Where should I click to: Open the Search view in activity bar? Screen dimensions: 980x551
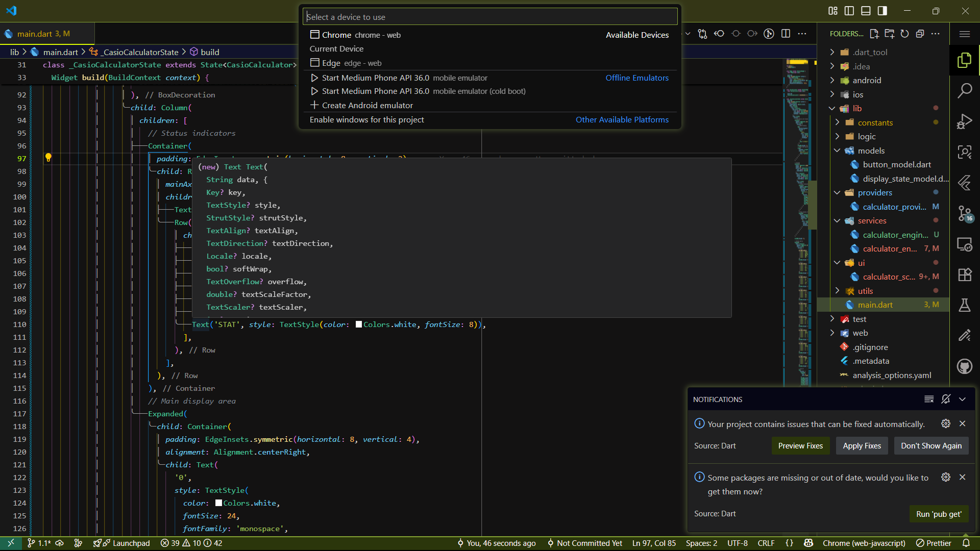tap(964, 91)
